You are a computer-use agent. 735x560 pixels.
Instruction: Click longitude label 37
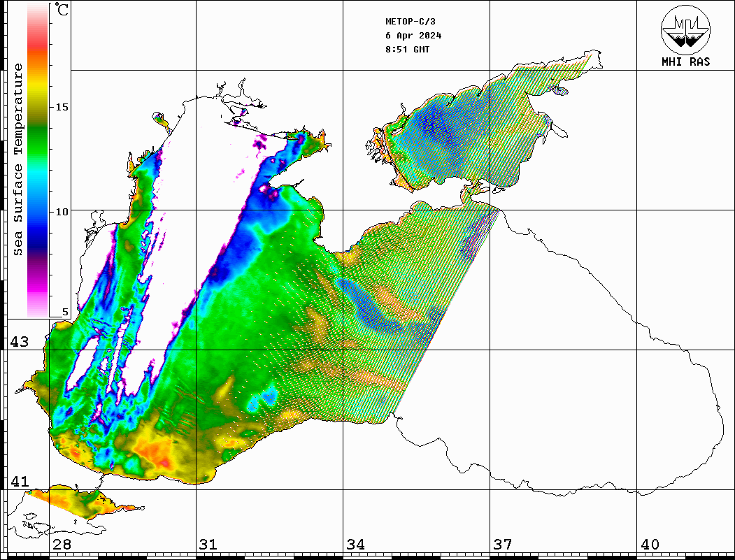click(x=503, y=545)
